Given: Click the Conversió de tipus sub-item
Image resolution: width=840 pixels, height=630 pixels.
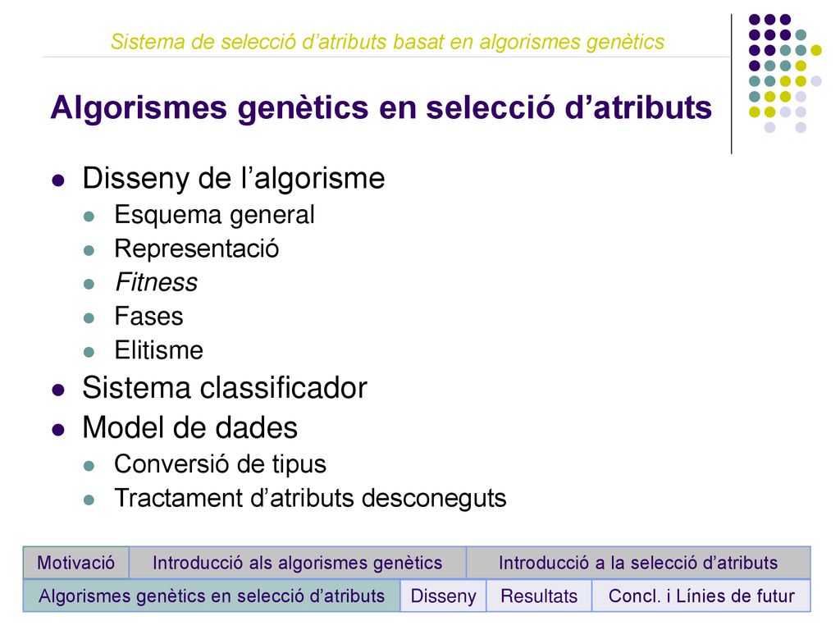Looking at the screenshot, I should click(x=220, y=464).
